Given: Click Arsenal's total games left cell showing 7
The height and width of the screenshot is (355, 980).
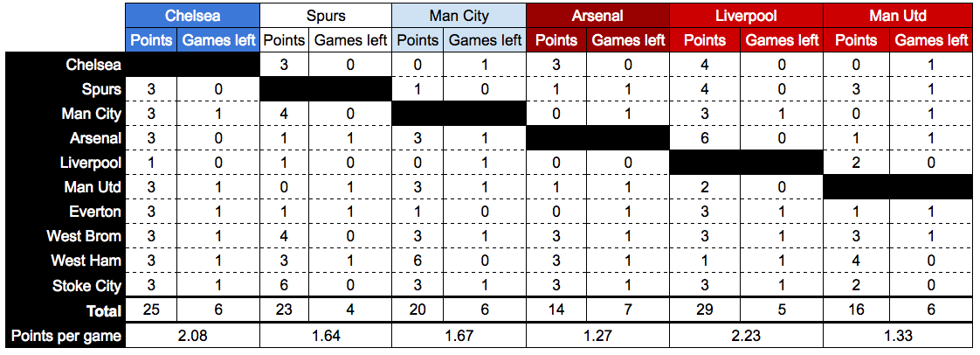Looking at the screenshot, I should (630, 310).
